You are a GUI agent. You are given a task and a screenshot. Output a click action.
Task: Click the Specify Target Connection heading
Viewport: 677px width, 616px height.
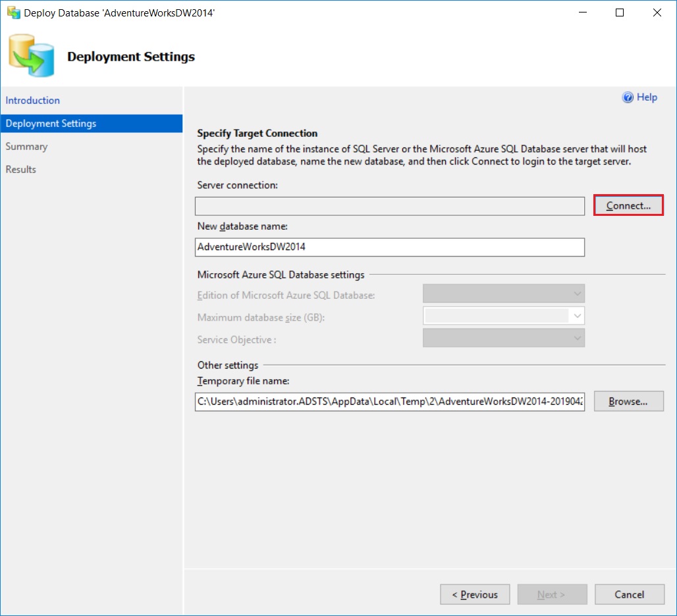point(257,133)
